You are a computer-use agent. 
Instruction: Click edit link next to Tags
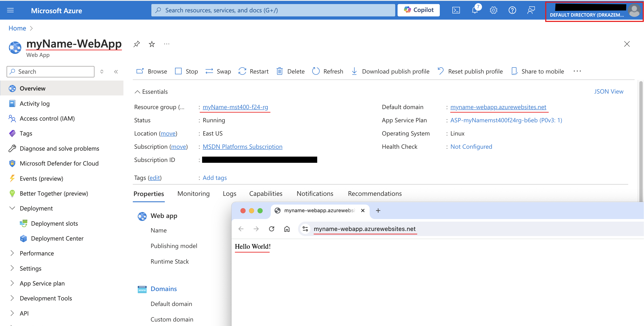pyautogui.click(x=155, y=178)
